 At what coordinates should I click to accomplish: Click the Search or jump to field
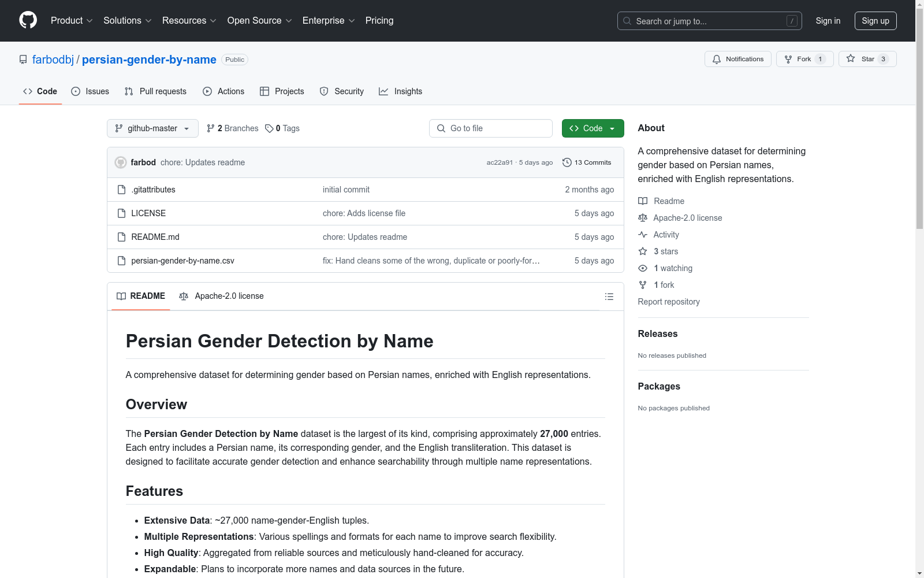pyautogui.click(x=710, y=21)
